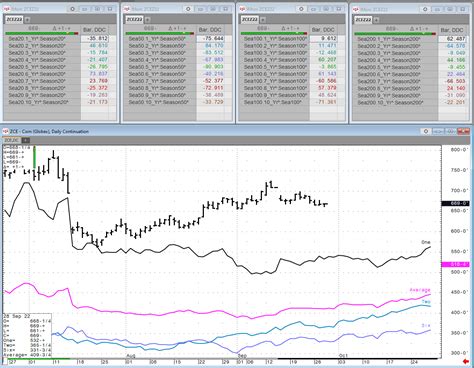Click magenta price label on chart scale

455,264
